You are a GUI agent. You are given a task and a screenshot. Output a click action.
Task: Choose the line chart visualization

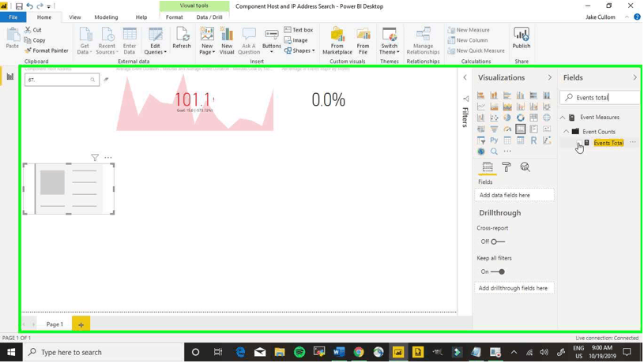tap(481, 107)
